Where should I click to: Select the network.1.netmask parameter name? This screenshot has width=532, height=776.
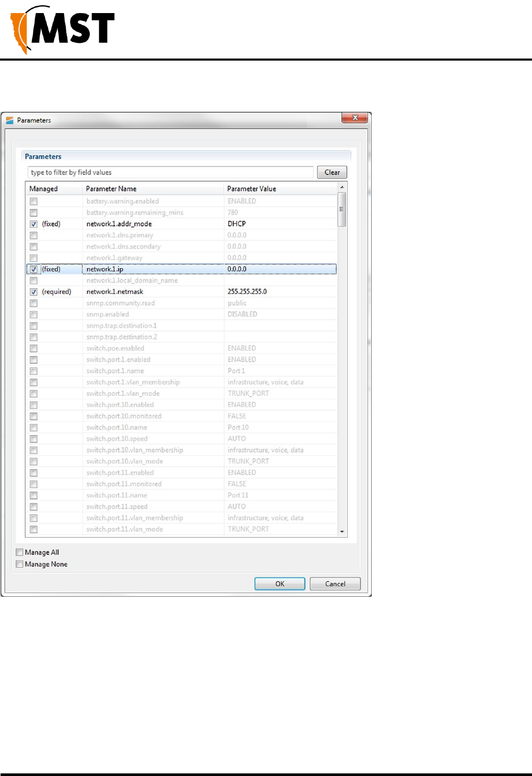pyautogui.click(x=115, y=292)
